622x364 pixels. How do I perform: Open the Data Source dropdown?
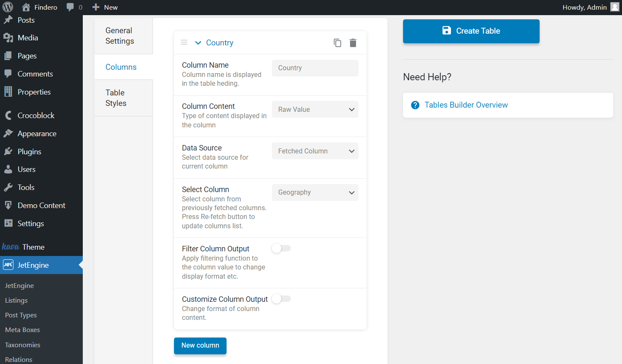pyautogui.click(x=315, y=151)
